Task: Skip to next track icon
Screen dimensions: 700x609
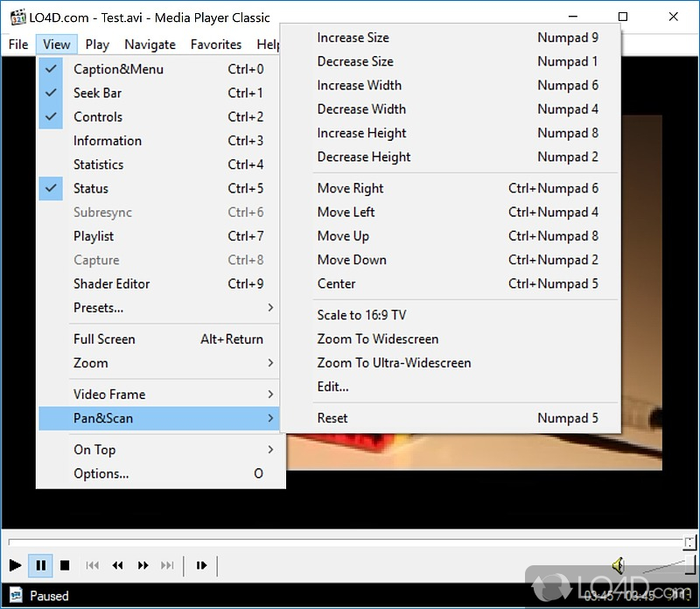Action: [167, 565]
